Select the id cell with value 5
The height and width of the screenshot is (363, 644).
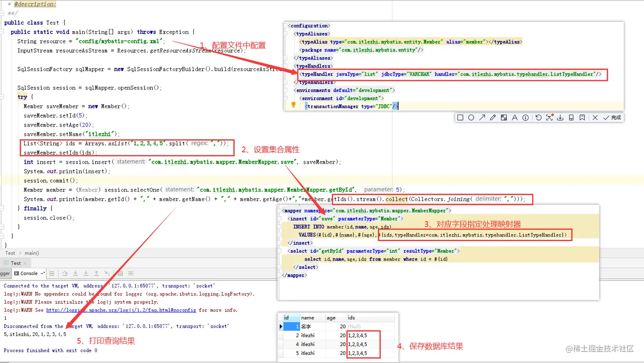point(291,354)
